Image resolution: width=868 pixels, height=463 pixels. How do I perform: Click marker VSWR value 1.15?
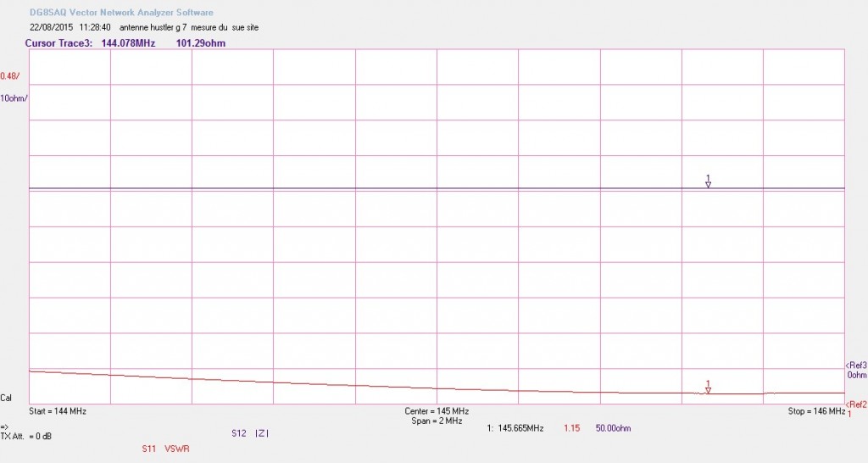[x=572, y=428]
